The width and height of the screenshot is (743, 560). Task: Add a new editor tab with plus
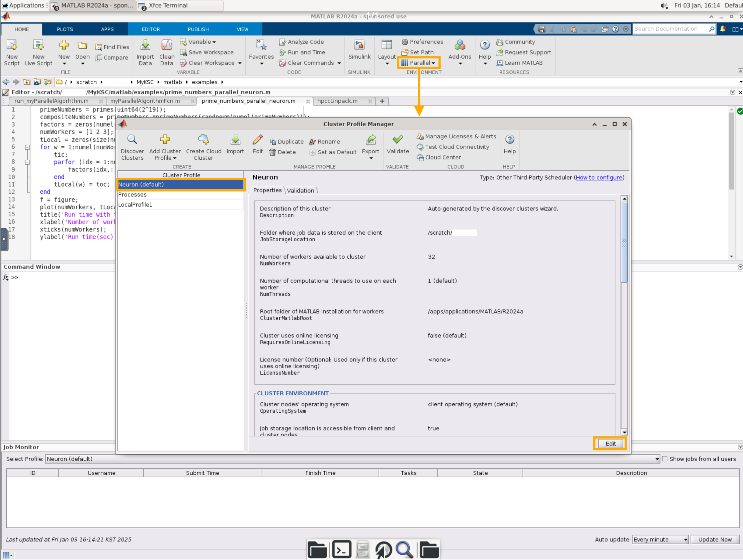[382, 101]
